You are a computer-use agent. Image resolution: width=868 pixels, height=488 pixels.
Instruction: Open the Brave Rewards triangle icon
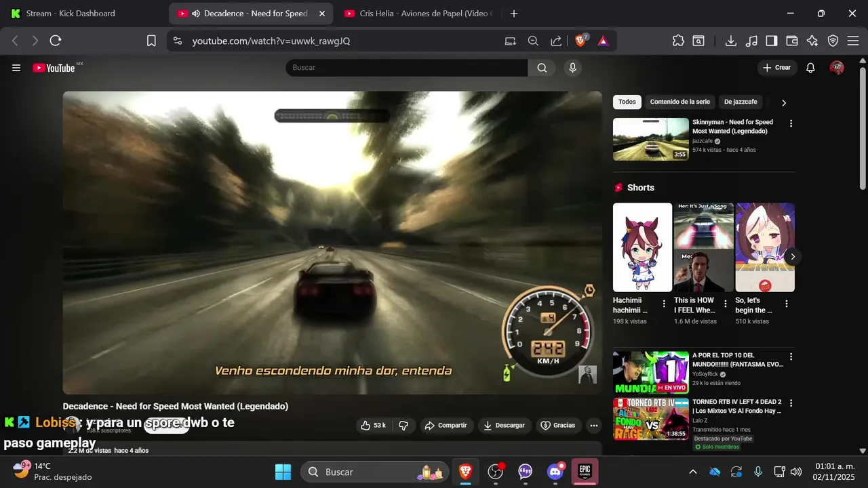pyautogui.click(x=603, y=41)
